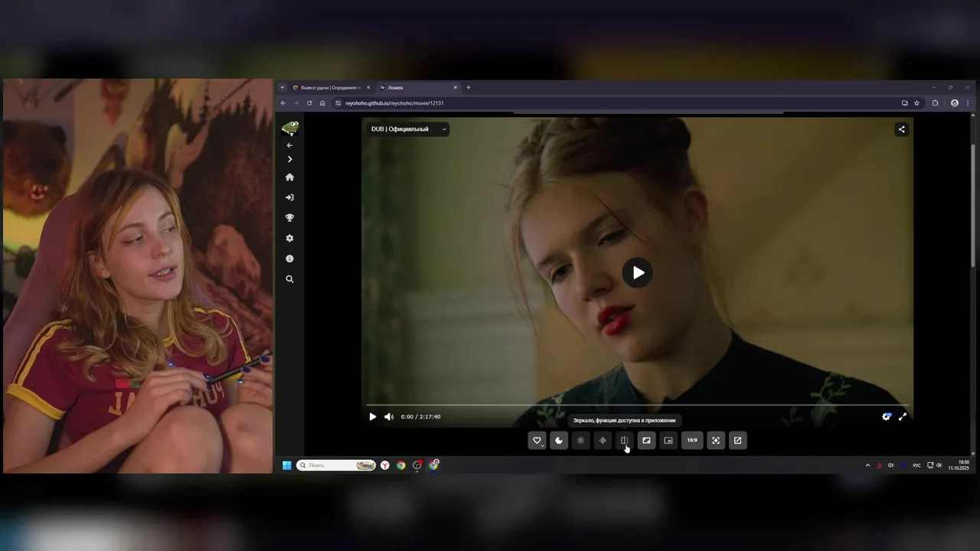Switch the РУС keyboard language

(x=917, y=465)
